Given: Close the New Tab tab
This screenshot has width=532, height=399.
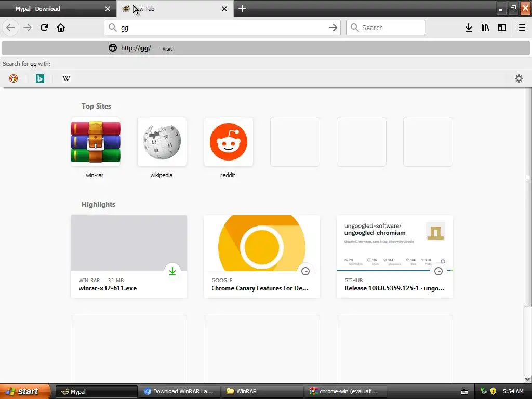Looking at the screenshot, I should point(224,9).
